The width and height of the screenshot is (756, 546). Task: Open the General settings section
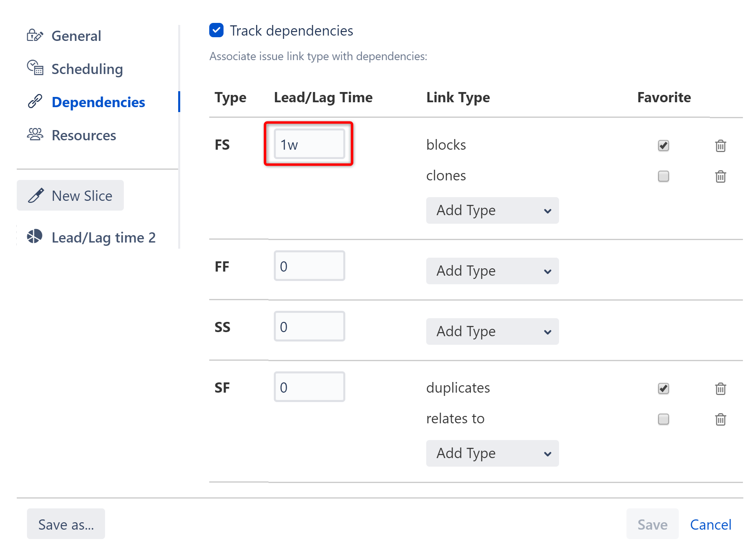(76, 36)
